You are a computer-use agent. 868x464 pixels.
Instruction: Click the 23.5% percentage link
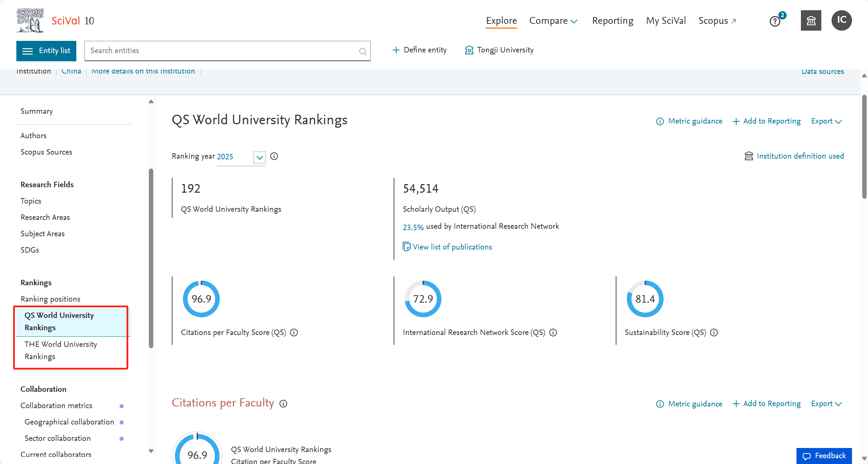(413, 227)
